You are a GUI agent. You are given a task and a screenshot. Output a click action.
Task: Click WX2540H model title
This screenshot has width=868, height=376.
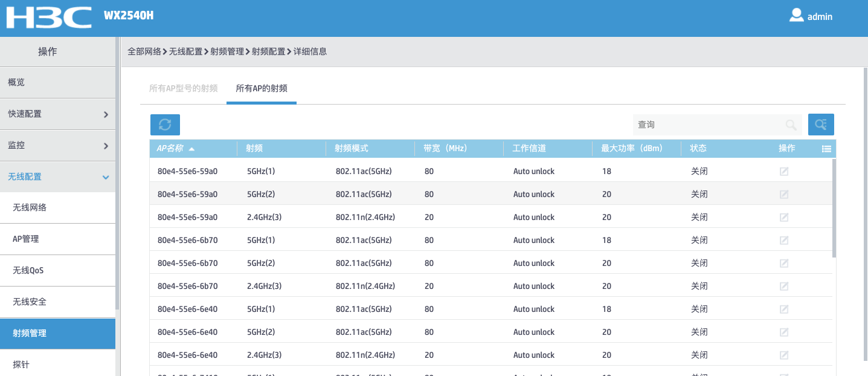(129, 16)
